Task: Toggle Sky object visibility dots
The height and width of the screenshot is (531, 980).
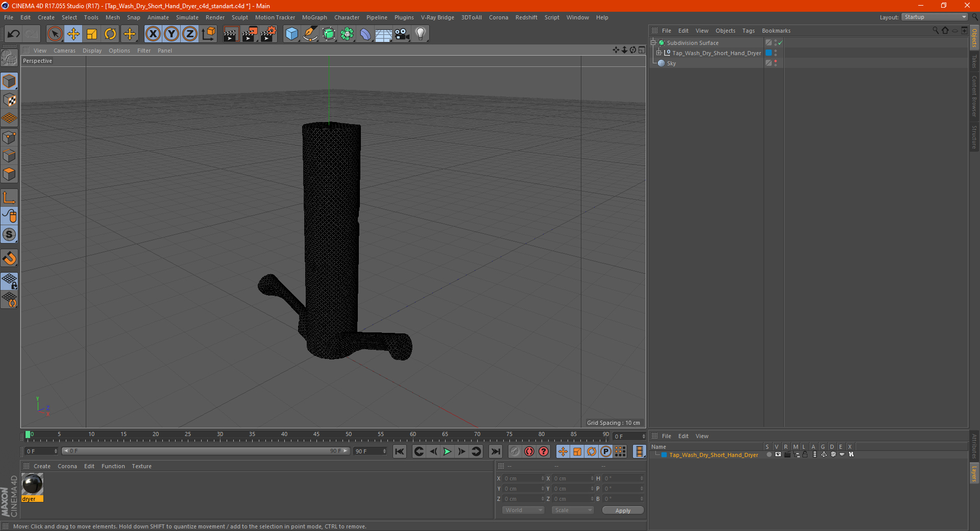Action: pyautogui.click(x=775, y=63)
